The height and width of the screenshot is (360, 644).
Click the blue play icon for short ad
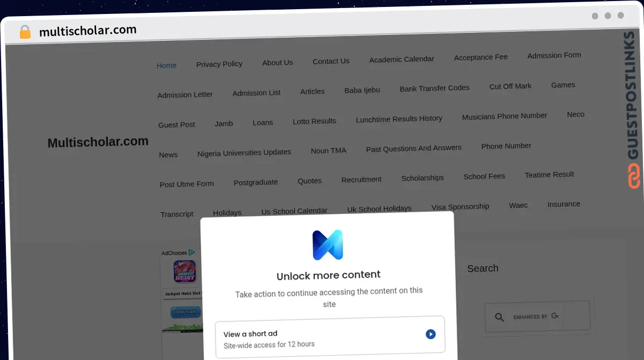(x=430, y=334)
